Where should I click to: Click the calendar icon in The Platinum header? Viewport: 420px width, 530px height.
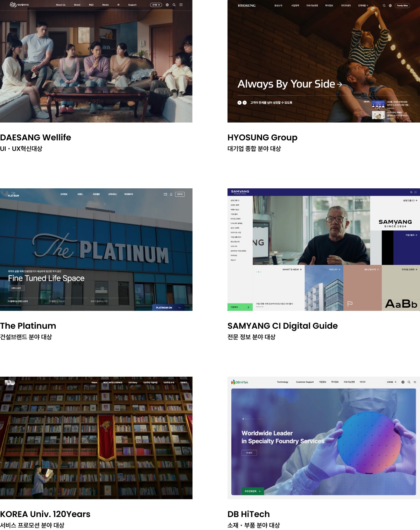[165, 194]
